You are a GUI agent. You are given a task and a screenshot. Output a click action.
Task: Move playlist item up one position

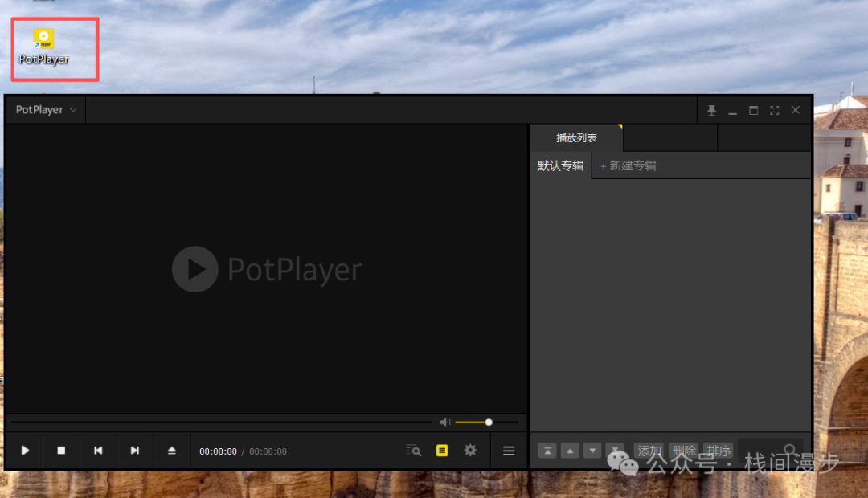click(x=570, y=451)
